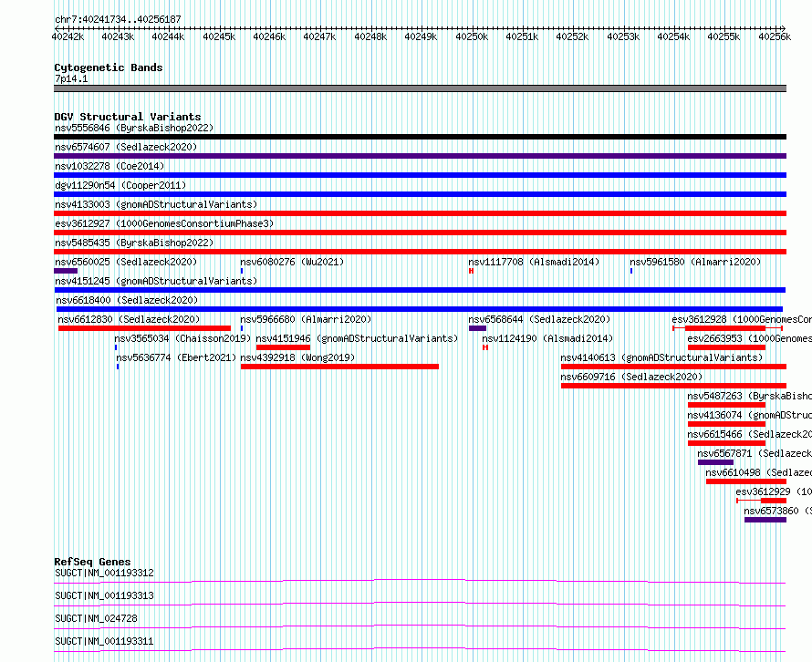This screenshot has width=812, height=662.
Task: Click the RefSeq Genes track title
Action: click(x=92, y=562)
